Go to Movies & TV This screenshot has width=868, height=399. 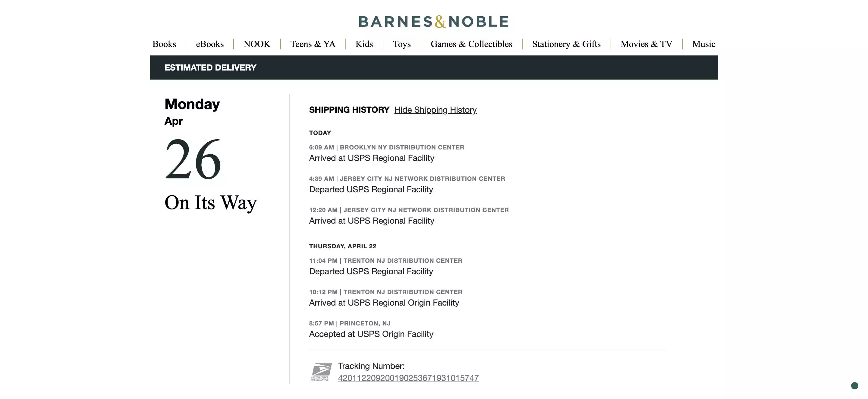(x=646, y=44)
